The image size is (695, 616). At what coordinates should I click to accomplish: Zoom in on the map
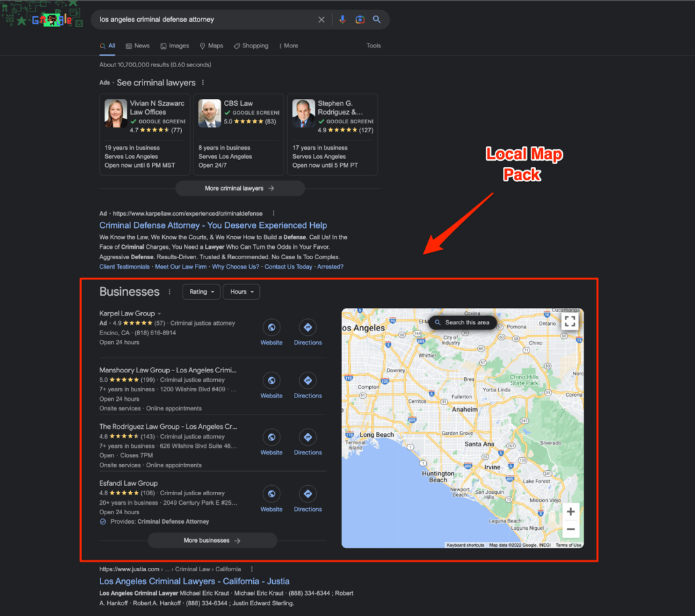point(571,512)
